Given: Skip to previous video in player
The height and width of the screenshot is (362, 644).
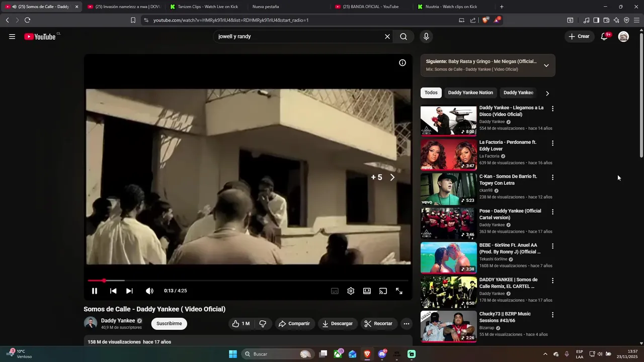Looking at the screenshot, I should 113,291.
